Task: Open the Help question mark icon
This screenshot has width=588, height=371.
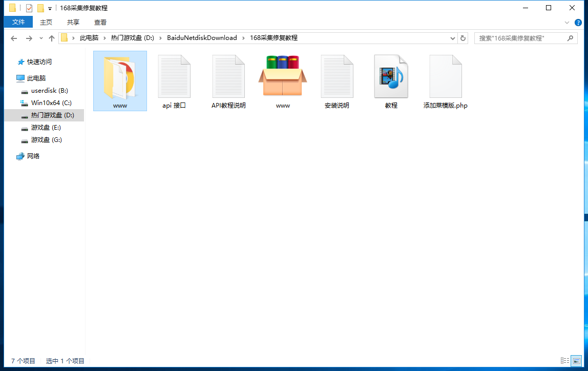Action: [578, 23]
